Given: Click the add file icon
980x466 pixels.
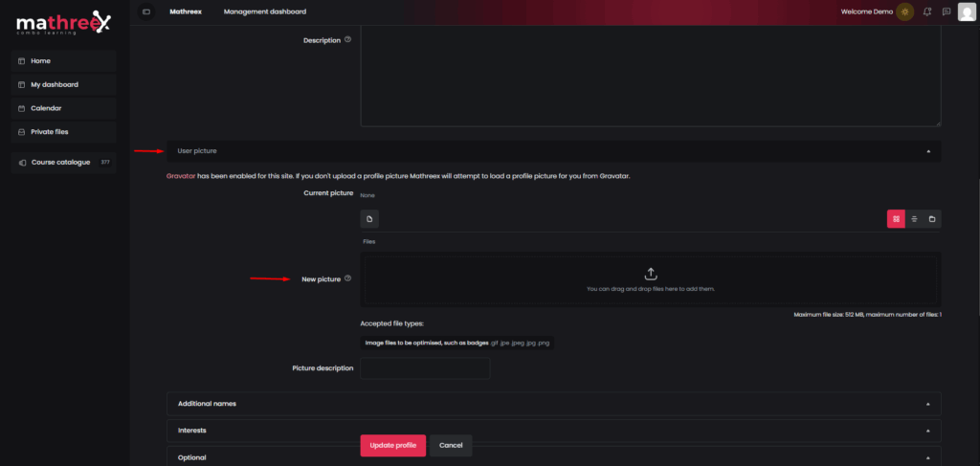Looking at the screenshot, I should (369, 218).
